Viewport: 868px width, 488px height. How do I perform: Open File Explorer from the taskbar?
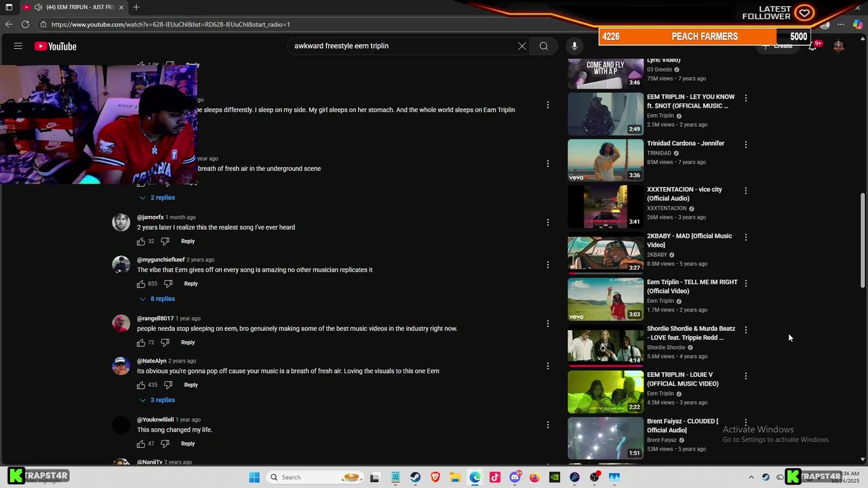click(455, 477)
